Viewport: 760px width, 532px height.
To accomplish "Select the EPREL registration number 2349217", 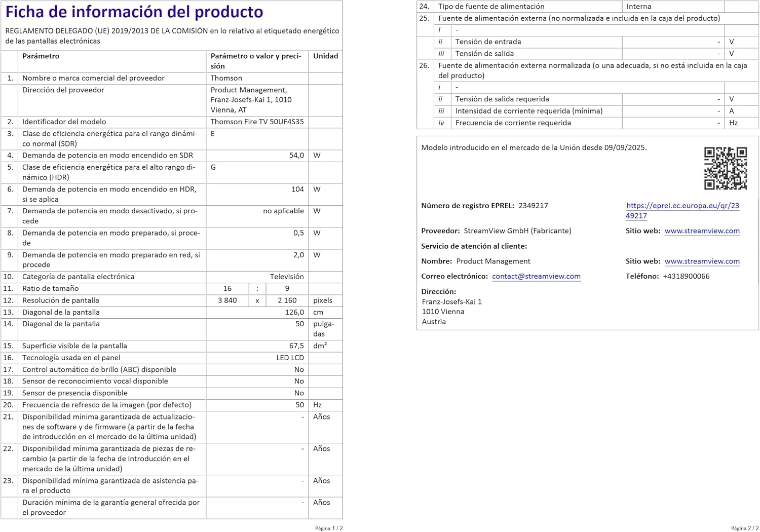I will 533,206.
